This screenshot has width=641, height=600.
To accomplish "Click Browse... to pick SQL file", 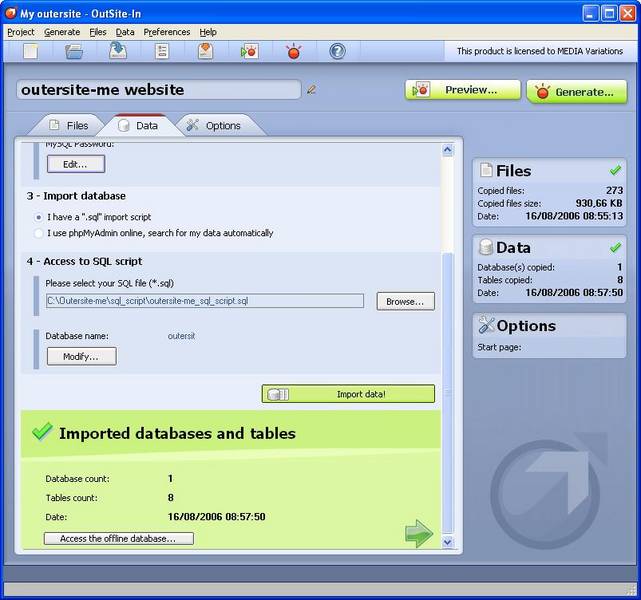I will [405, 301].
